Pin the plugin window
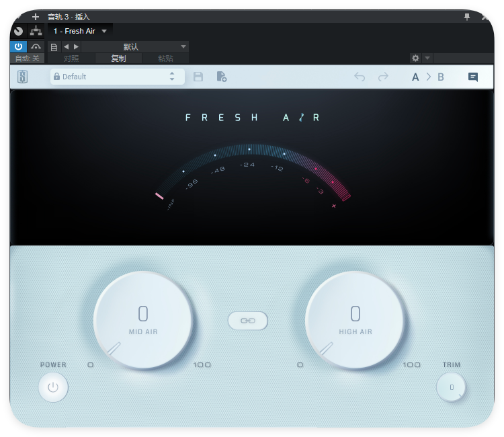 (x=467, y=17)
